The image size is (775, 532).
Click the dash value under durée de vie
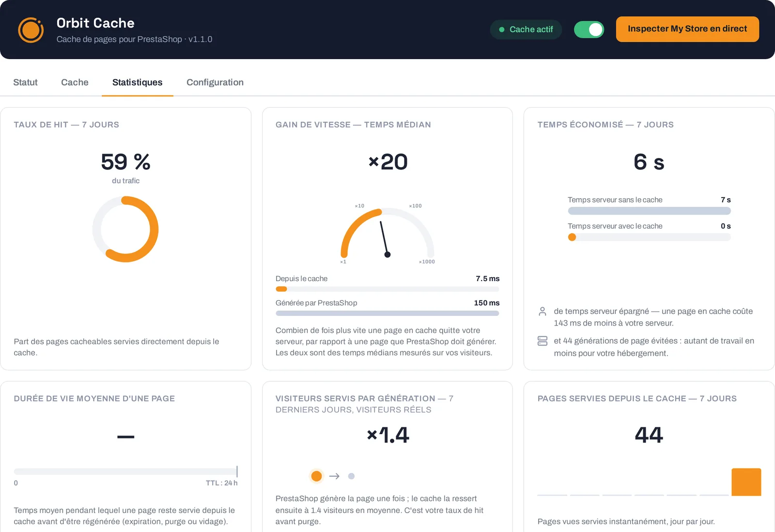tap(125, 437)
